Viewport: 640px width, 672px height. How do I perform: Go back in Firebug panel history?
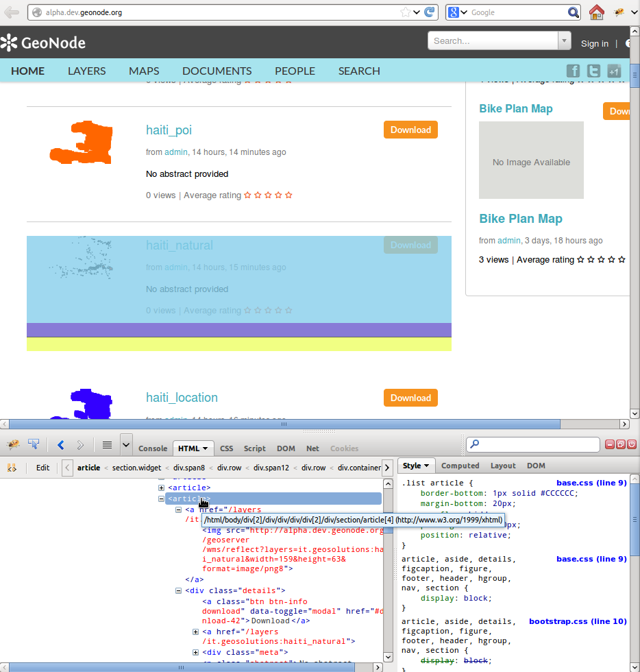point(61,445)
